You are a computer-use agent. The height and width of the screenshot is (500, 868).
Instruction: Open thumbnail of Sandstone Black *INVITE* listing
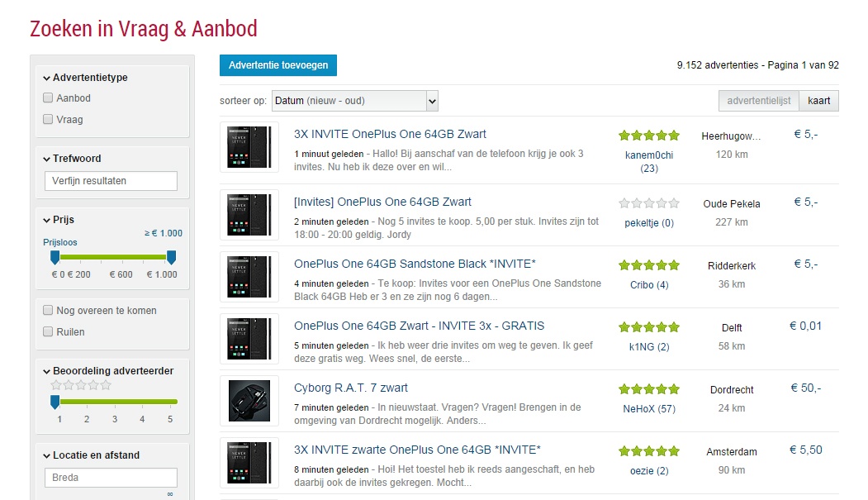[249, 277]
